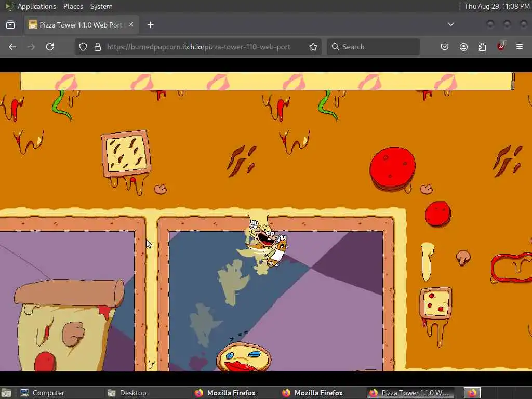Open tracking protection shield icon
532x399 pixels.
[x=83, y=47]
